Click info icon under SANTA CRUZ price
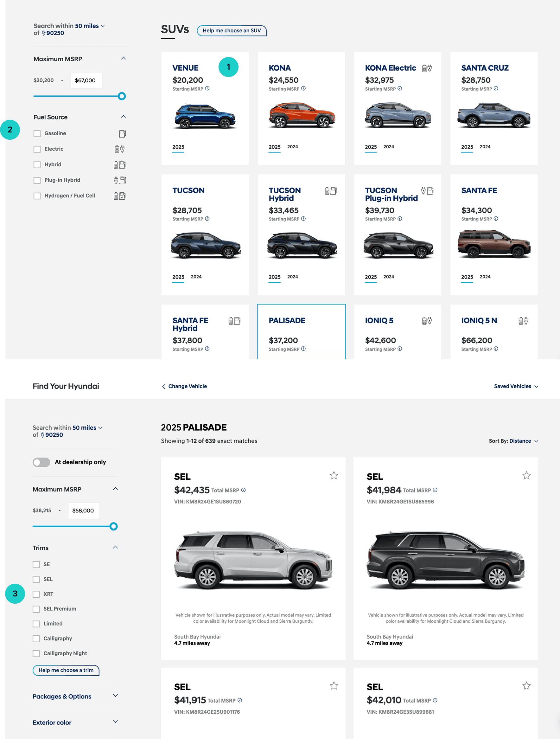 (x=496, y=88)
